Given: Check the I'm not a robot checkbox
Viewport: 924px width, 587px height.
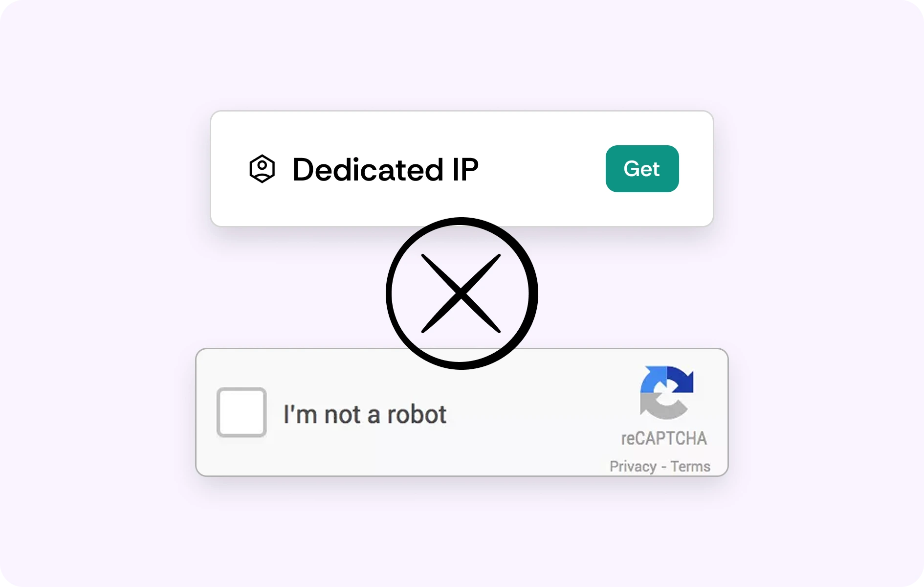Looking at the screenshot, I should click(x=242, y=412).
